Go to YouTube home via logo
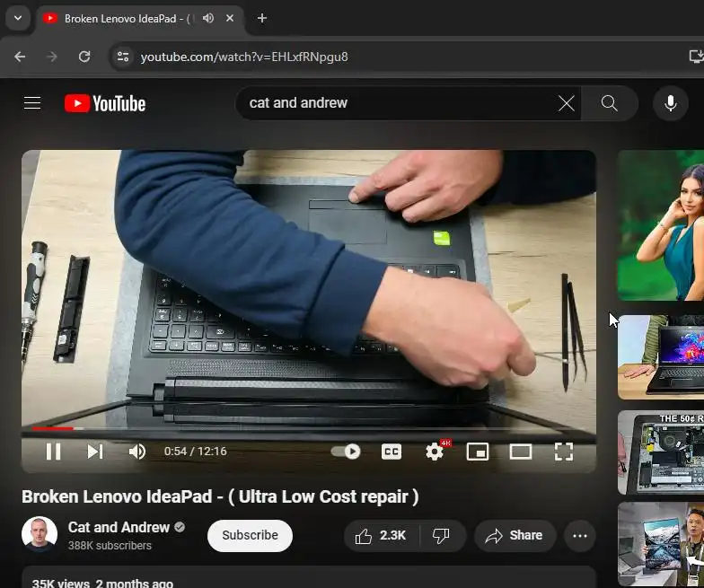This screenshot has width=704, height=588. click(x=105, y=103)
